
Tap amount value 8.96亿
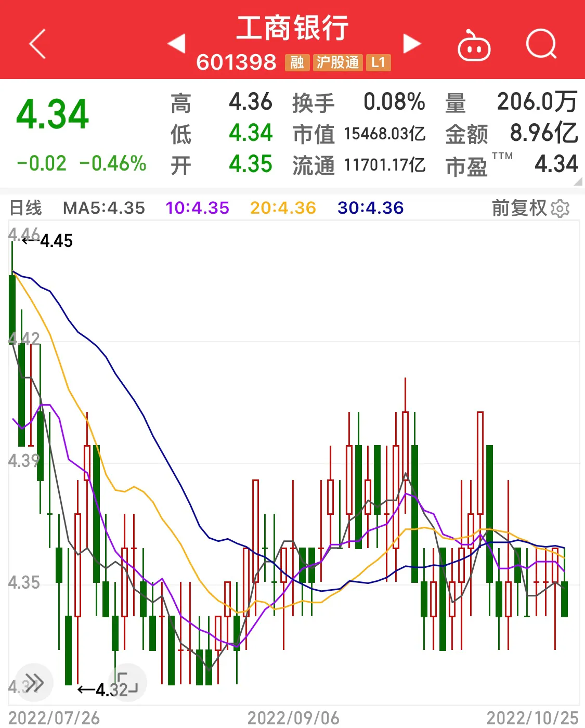(544, 133)
